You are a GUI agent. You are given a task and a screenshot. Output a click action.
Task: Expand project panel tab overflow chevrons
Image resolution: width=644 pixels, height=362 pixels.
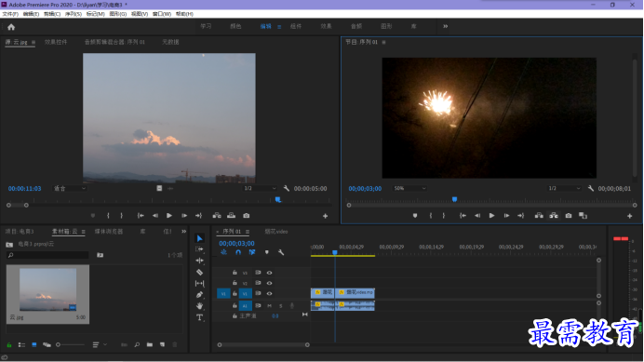(183, 232)
